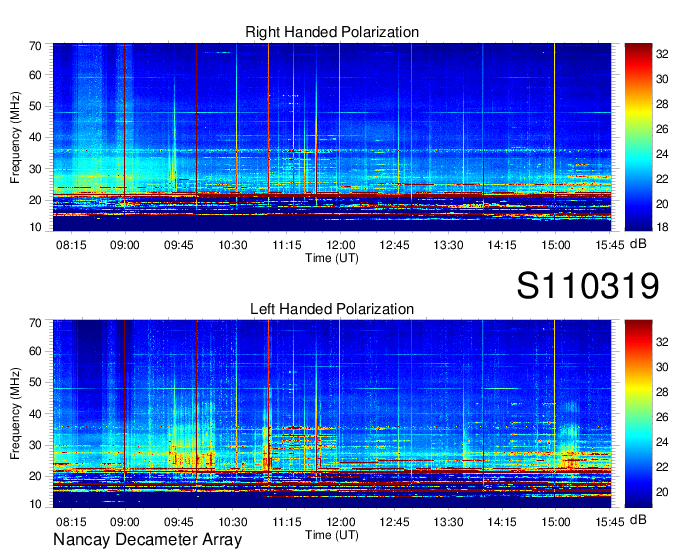This screenshot has height=552, width=680.
Task: Click "15:00" time tick under Right Handed plot
Action: coord(556,245)
